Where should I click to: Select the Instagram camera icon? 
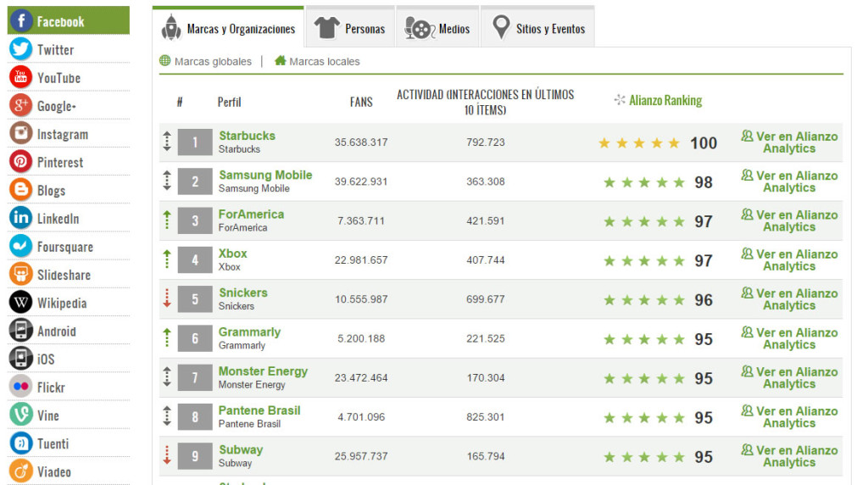point(20,133)
